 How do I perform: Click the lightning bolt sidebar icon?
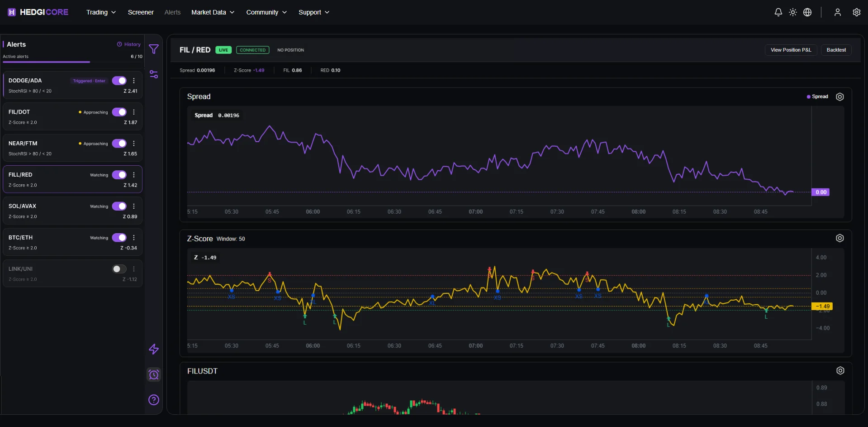point(154,349)
